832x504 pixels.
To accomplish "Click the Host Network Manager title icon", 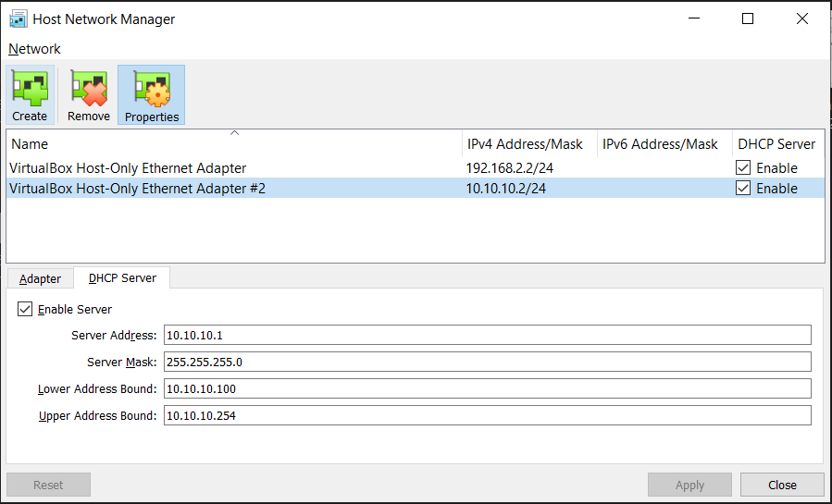I will pyautogui.click(x=18, y=19).
